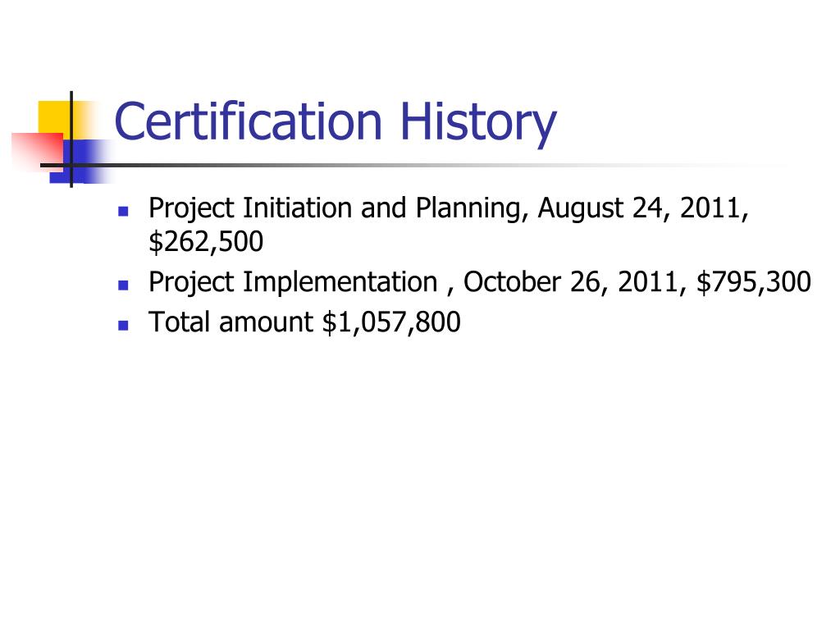Click the empty slide area below bullets
This screenshot has width=840, height=630.
[x=420, y=472]
